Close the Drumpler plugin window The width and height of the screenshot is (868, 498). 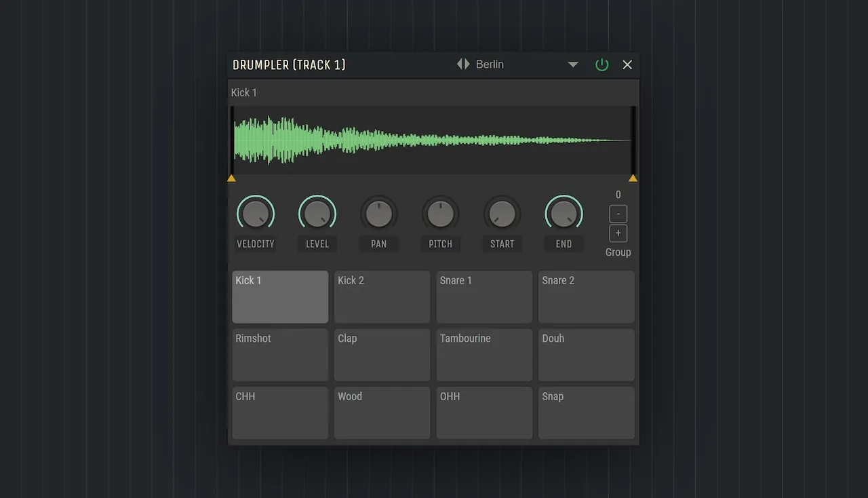click(627, 64)
